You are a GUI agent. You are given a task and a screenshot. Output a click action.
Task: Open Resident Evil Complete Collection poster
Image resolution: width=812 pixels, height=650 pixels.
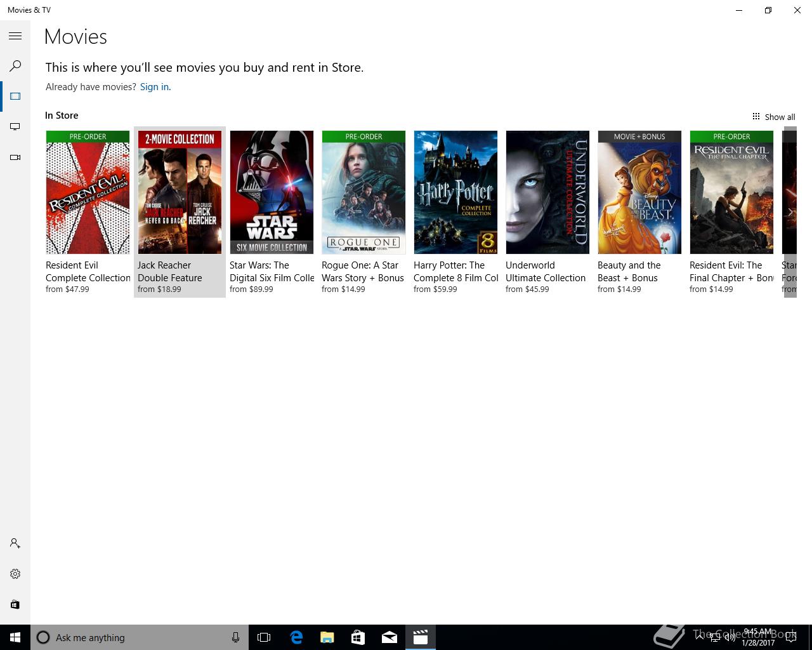(x=88, y=192)
